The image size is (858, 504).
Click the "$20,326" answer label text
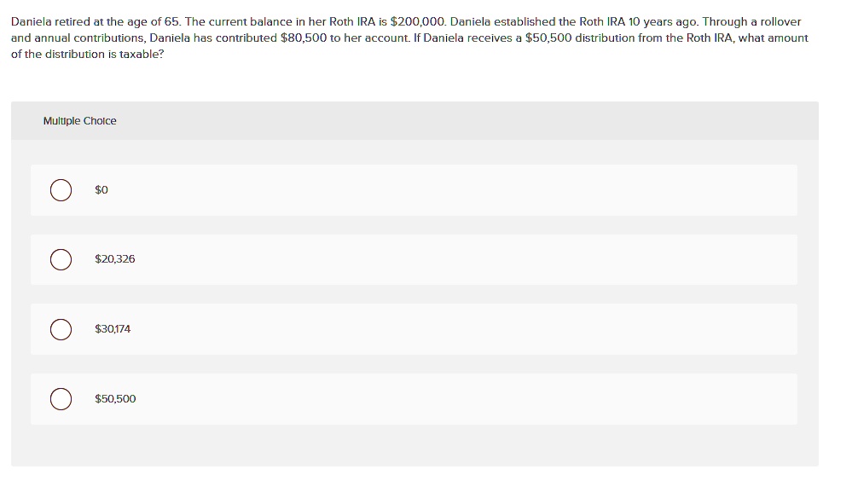coord(114,259)
